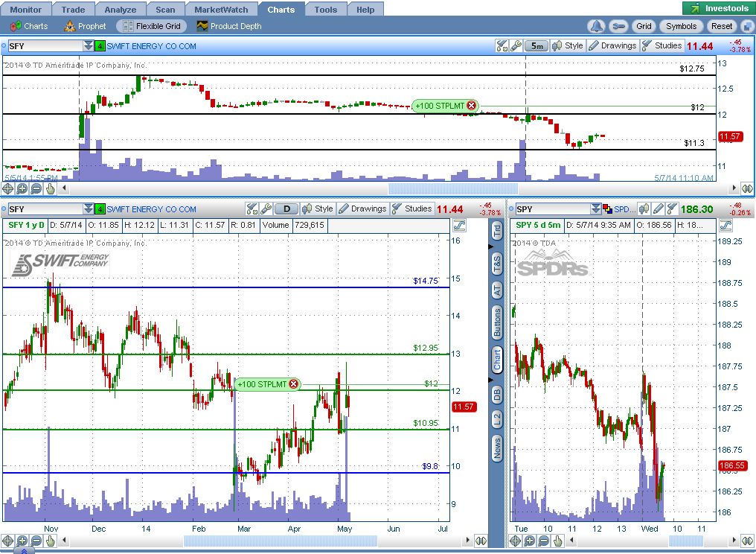Click the green 4 link-color box in top chart

(100, 46)
